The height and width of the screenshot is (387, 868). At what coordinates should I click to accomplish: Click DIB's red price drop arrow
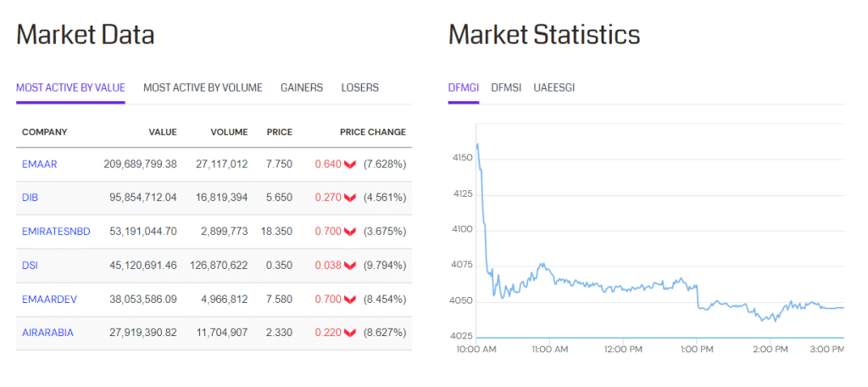tap(349, 198)
